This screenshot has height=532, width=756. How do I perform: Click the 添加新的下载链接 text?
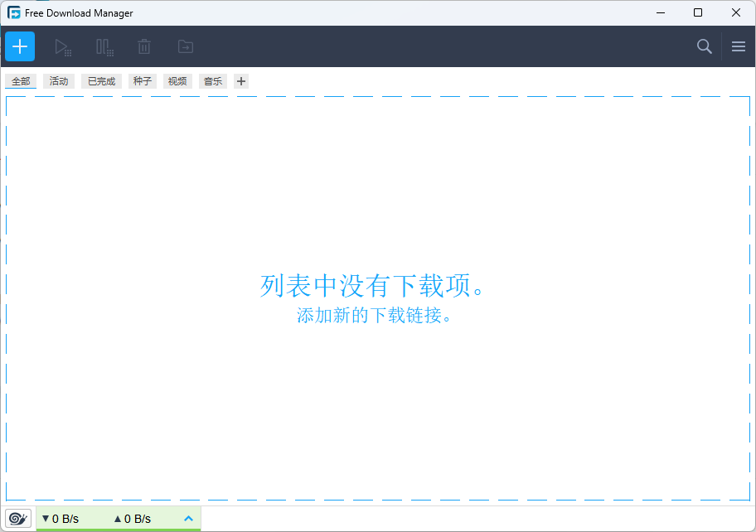tap(376, 316)
